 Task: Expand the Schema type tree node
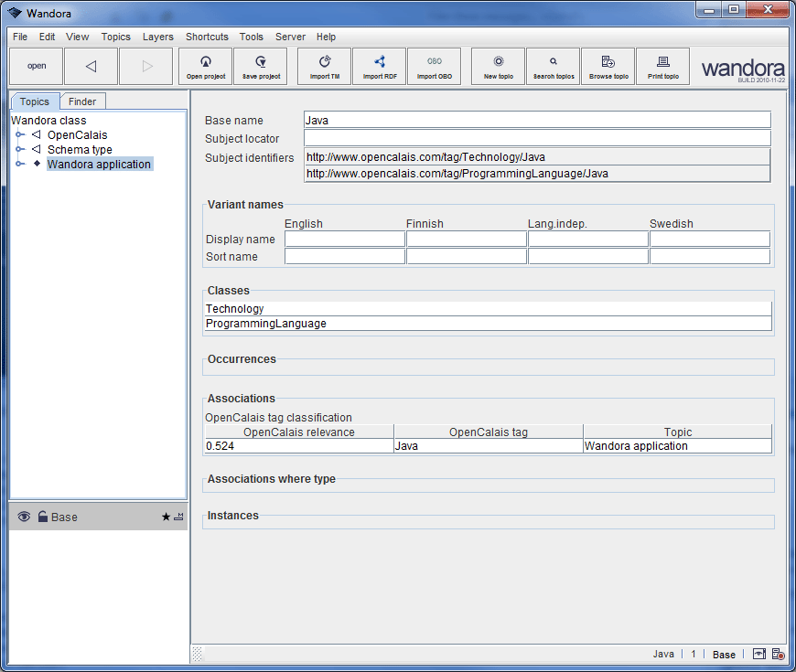[x=20, y=149]
